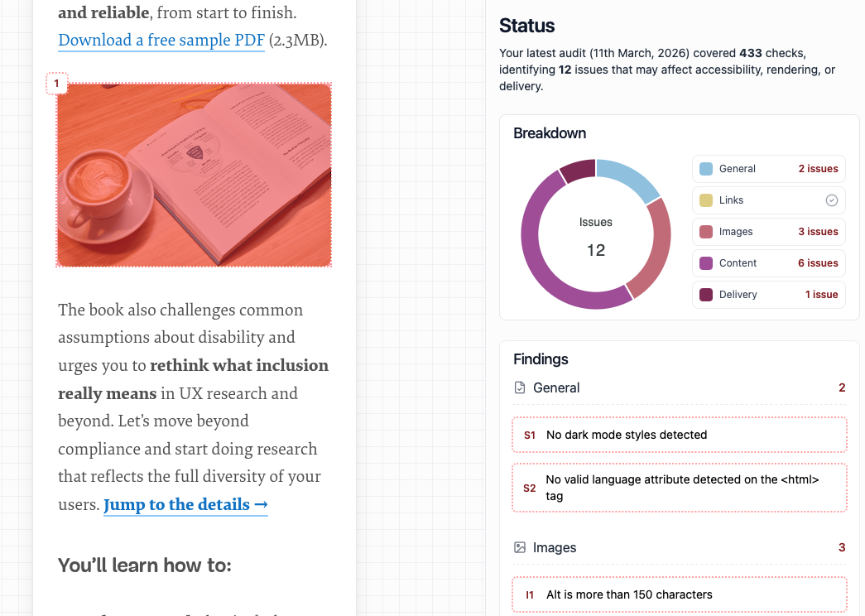This screenshot has height=616, width=865.
Task: Click the "6 issues" count on the Content row
Action: click(819, 262)
